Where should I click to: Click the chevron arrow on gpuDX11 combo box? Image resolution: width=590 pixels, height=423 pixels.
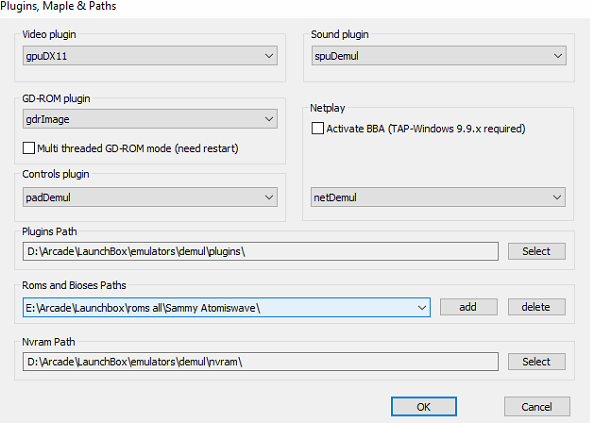point(269,56)
